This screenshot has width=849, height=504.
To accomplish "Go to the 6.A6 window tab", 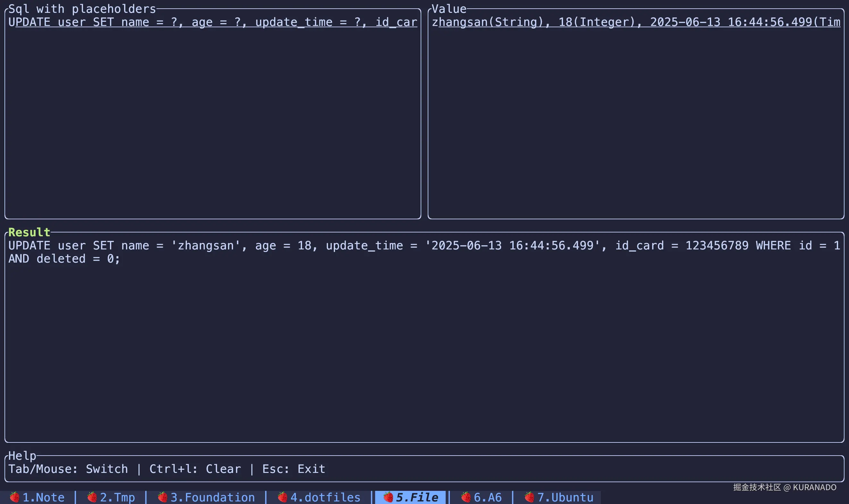I will tap(488, 498).
